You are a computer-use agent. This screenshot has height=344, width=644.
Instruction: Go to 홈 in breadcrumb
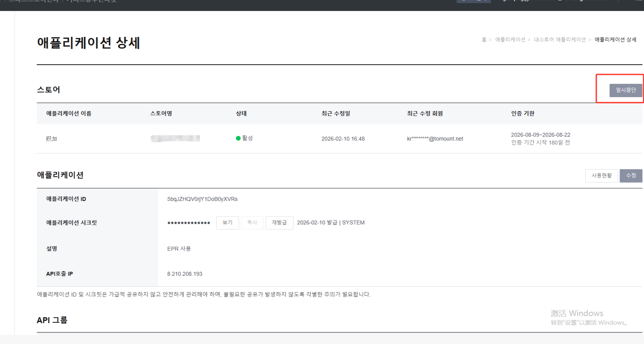point(484,40)
